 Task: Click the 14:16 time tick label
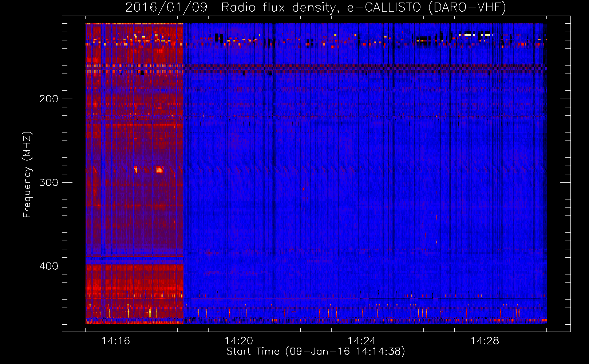(116, 341)
